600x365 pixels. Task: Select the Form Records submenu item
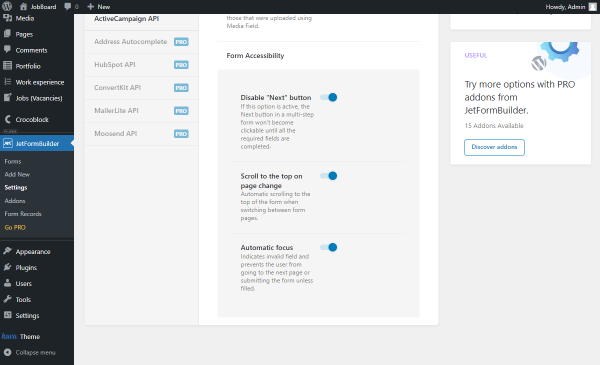[23, 214]
